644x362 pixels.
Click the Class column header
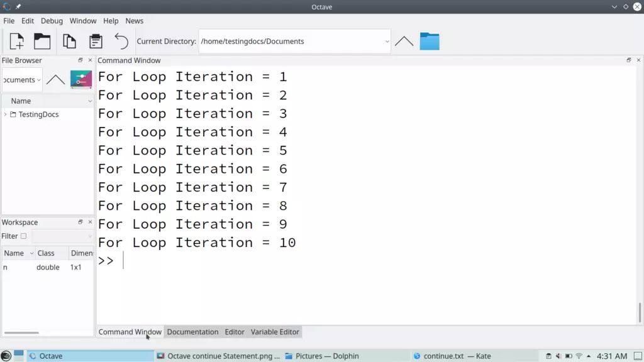(x=52, y=253)
